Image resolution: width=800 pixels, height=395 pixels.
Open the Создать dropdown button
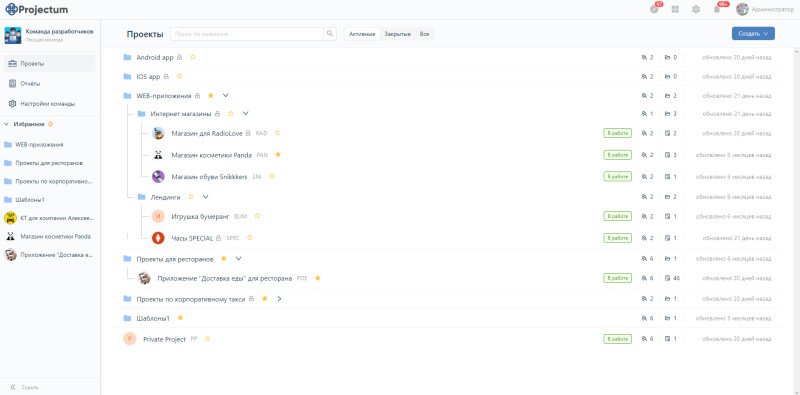[753, 34]
